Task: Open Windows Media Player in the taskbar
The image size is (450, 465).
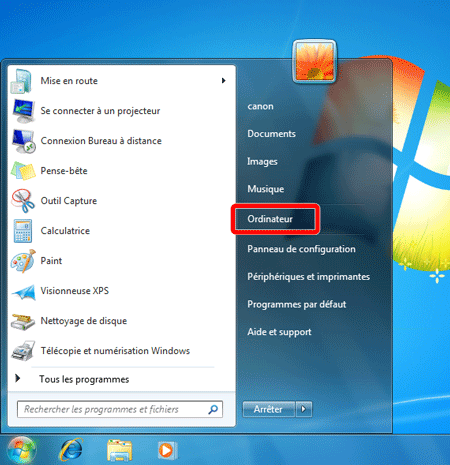Action: tap(167, 450)
